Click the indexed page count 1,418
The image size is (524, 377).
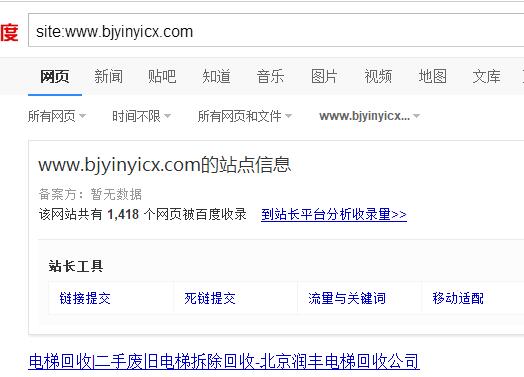click(123, 215)
